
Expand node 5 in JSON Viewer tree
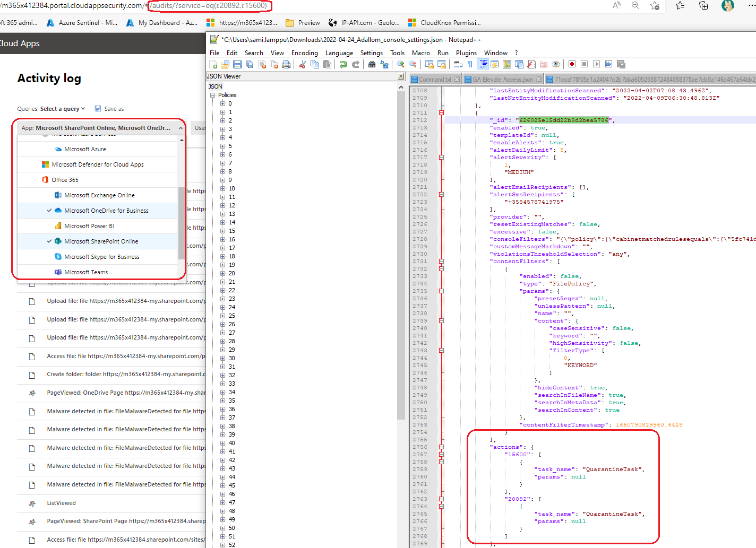click(x=223, y=146)
